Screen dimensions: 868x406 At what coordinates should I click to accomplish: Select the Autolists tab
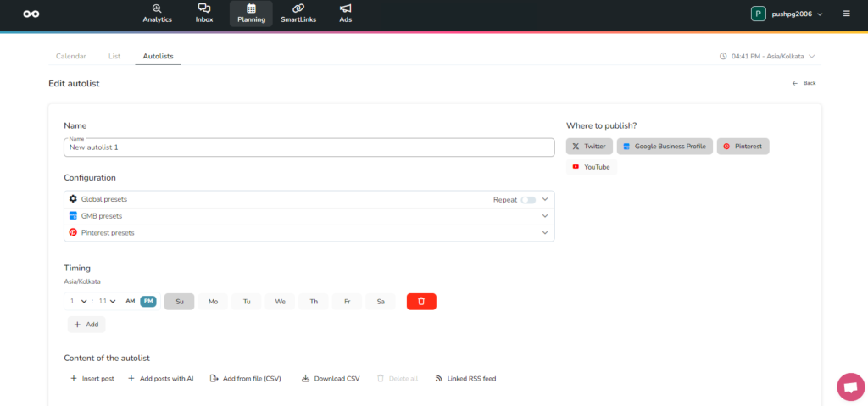coord(158,56)
